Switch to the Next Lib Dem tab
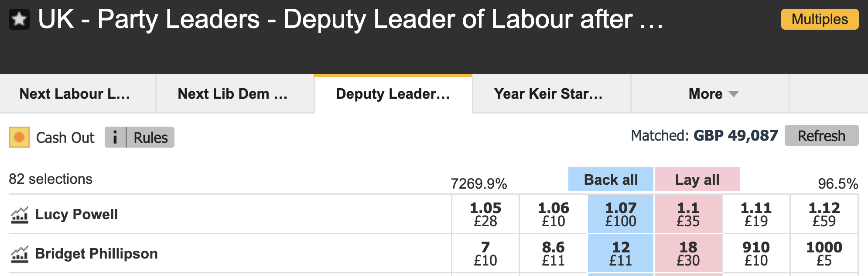The height and width of the screenshot is (276, 868). 232,94
